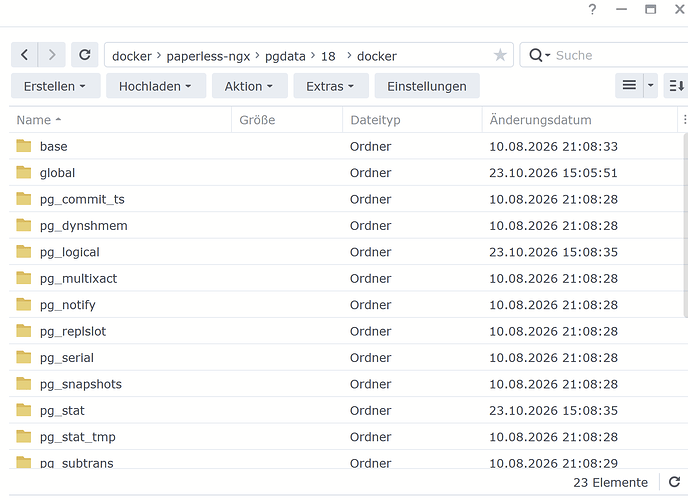Click the global folder name

[57, 173]
